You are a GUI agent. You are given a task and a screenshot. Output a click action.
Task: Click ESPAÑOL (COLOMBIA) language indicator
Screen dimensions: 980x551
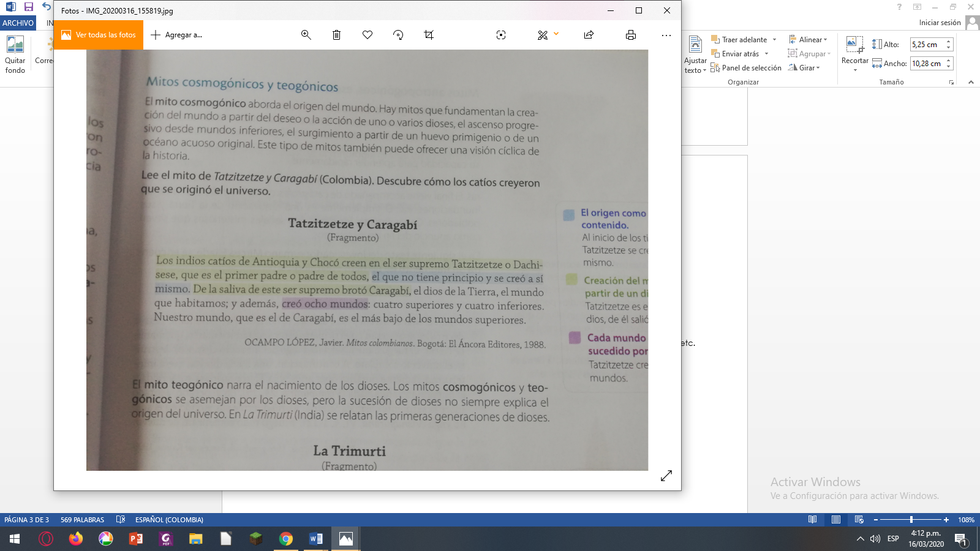[169, 520]
